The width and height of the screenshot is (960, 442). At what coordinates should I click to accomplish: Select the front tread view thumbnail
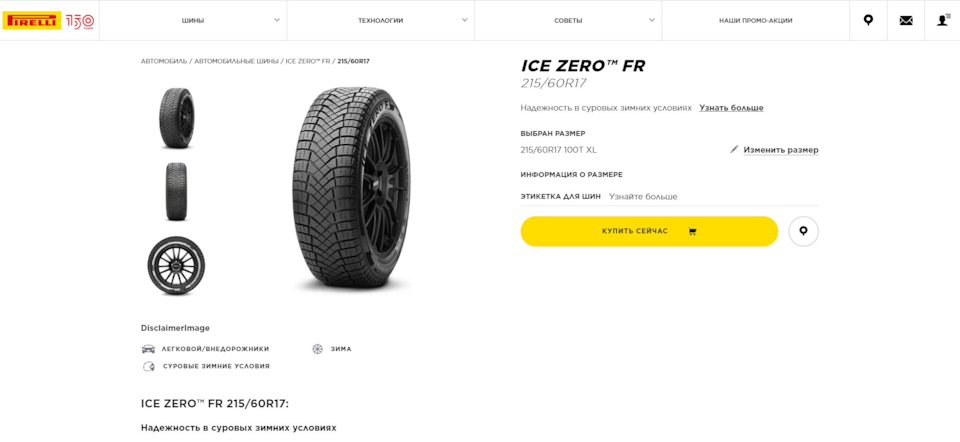coord(176,192)
